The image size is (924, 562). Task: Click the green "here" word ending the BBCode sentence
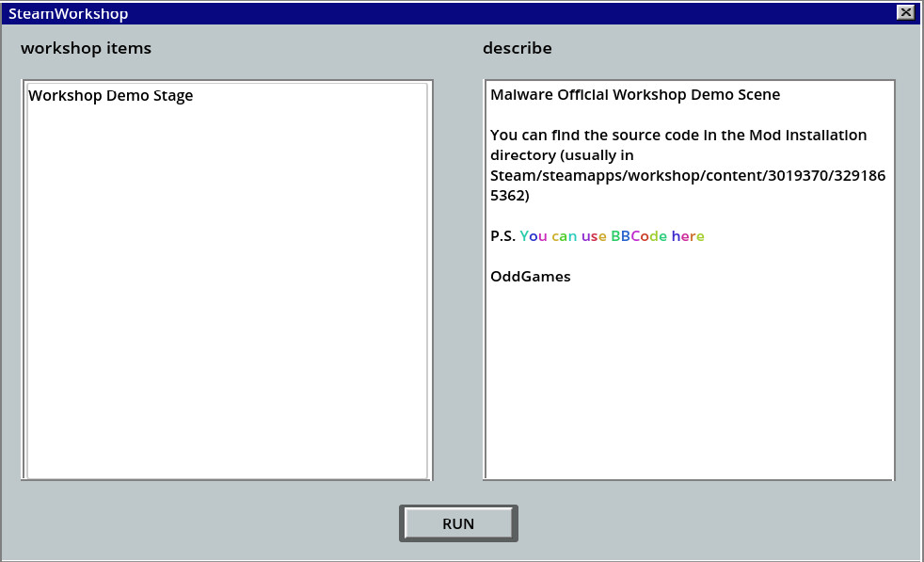click(688, 236)
